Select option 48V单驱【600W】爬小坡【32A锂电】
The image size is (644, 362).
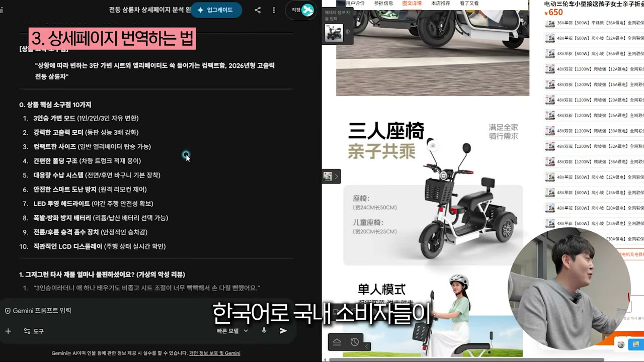(594, 38)
